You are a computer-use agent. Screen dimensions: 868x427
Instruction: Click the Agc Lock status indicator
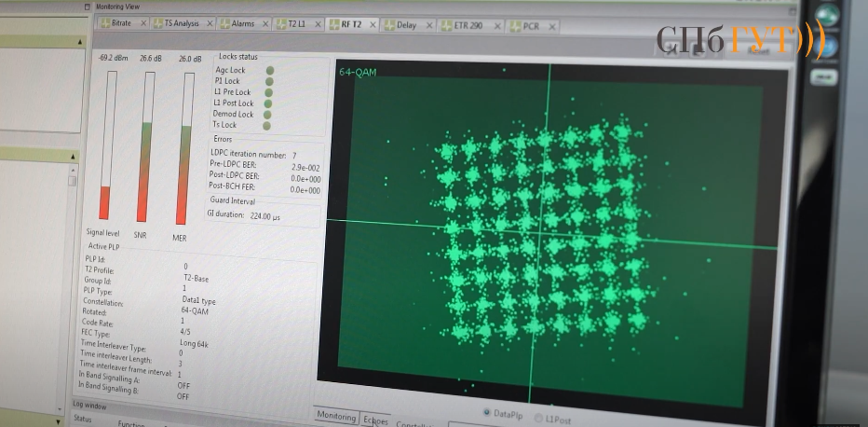coord(269,70)
